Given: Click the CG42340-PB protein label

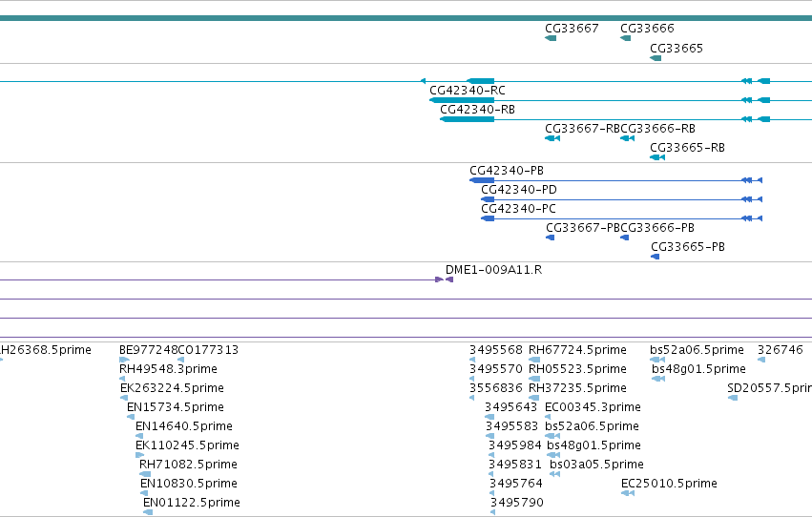Looking at the screenshot, I should click(507, 171).
